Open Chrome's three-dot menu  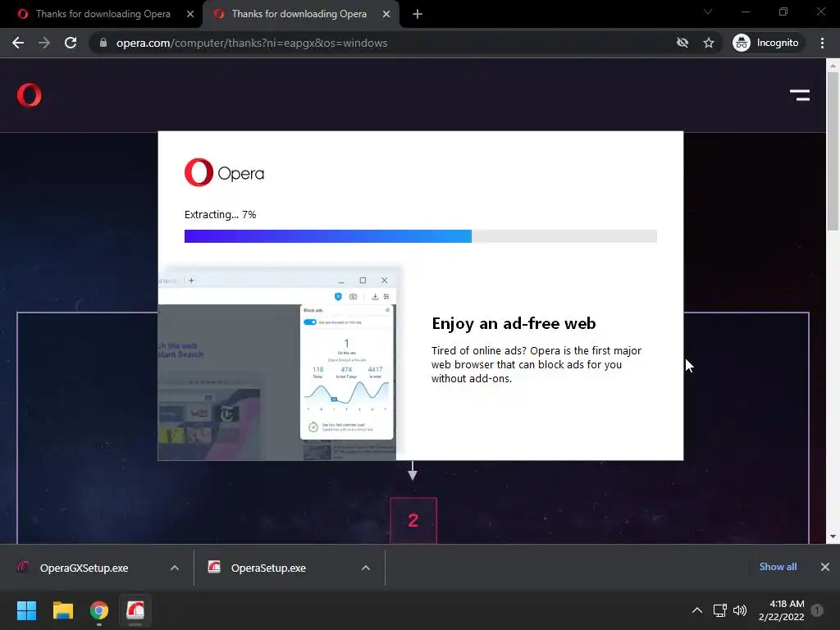(x=822, y=43)
